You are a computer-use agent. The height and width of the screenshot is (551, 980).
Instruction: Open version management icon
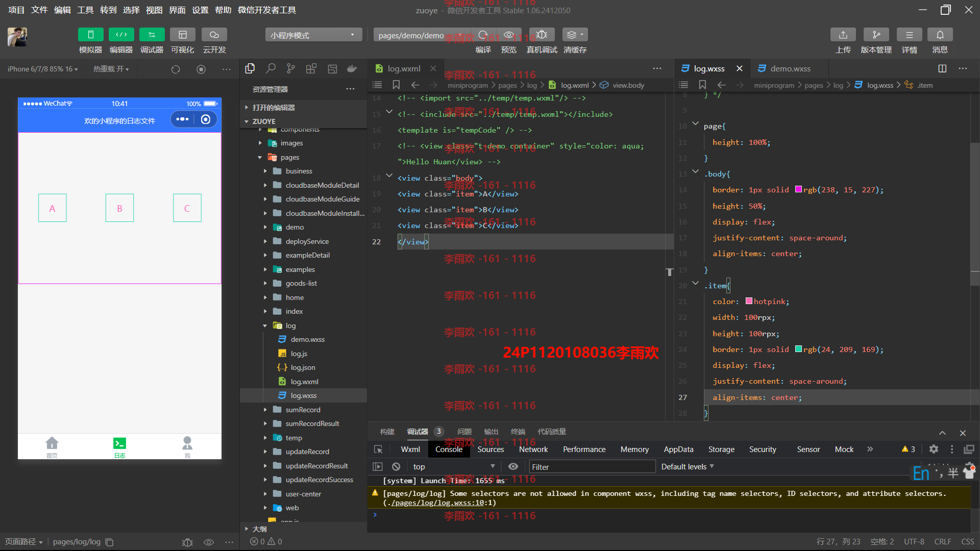pos(876,35)
